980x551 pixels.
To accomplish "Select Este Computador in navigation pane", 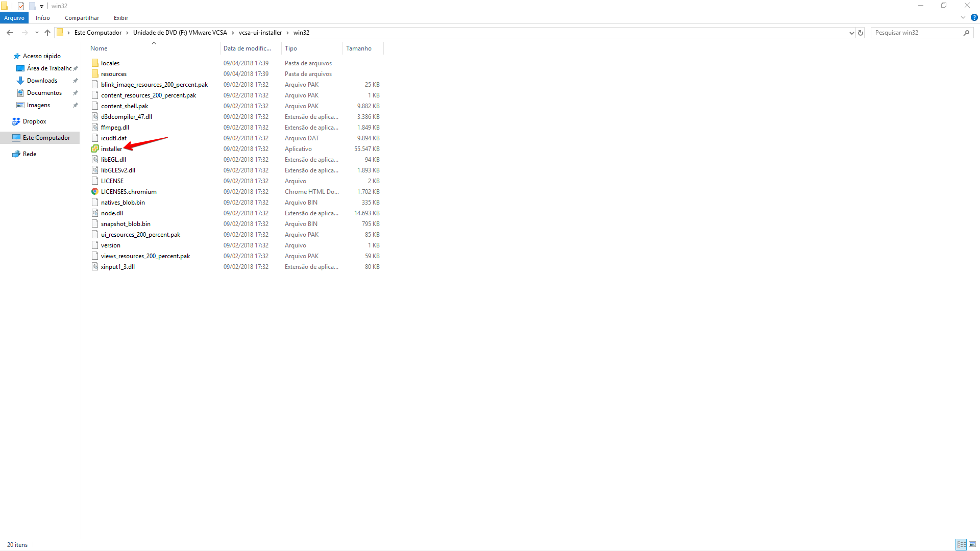I will (x=46, y=138).
